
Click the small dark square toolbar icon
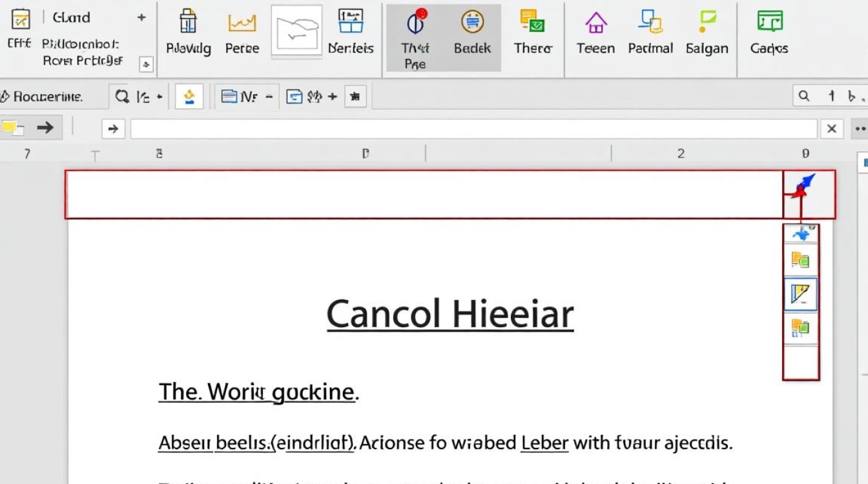coord(355,97)
